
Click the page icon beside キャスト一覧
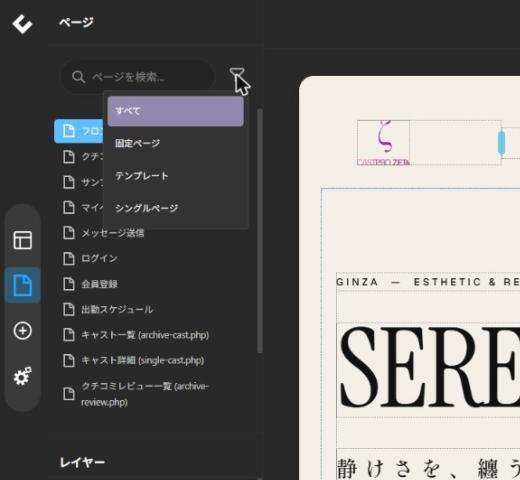(x=69, y=335)
